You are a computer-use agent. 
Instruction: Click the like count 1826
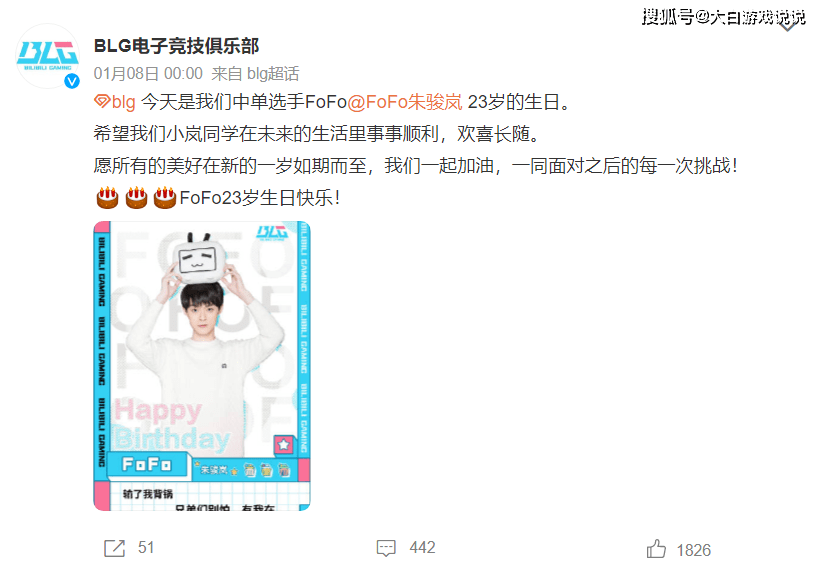click(694, 550)
